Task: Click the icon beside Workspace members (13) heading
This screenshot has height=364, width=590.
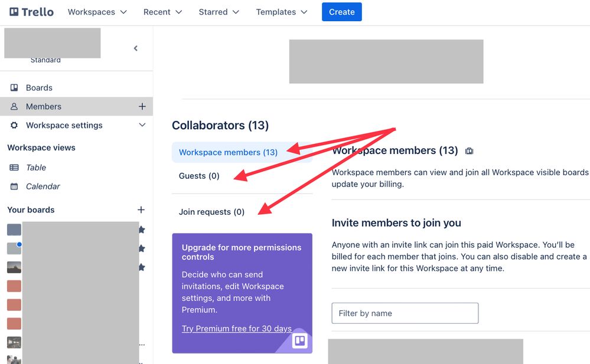Action: [x=469, y=151]
